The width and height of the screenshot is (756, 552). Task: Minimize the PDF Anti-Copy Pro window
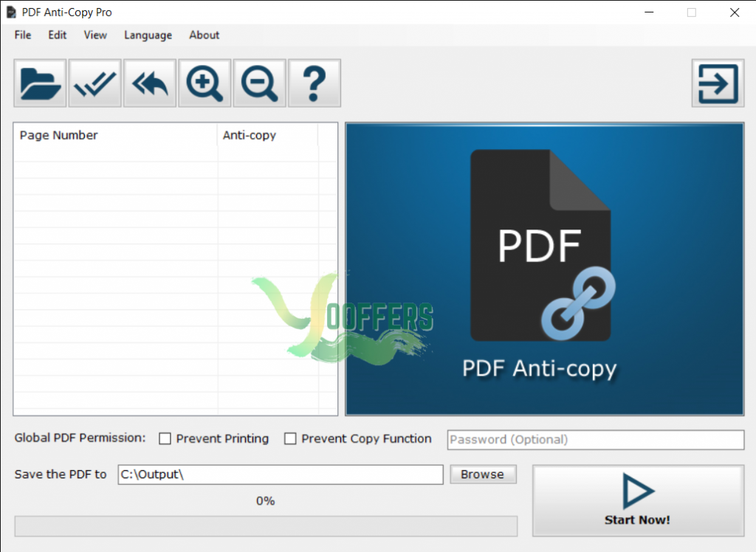coord(650,12)
